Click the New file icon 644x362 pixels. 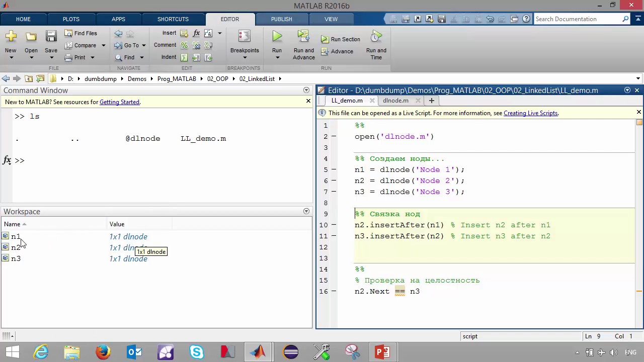tap(11, 37)
